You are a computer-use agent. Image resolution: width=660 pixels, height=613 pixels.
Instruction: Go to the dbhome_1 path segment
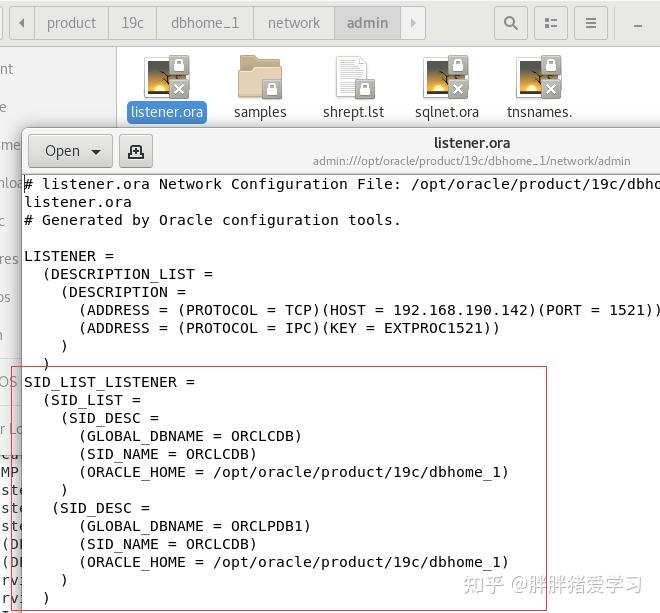(205, 23)
